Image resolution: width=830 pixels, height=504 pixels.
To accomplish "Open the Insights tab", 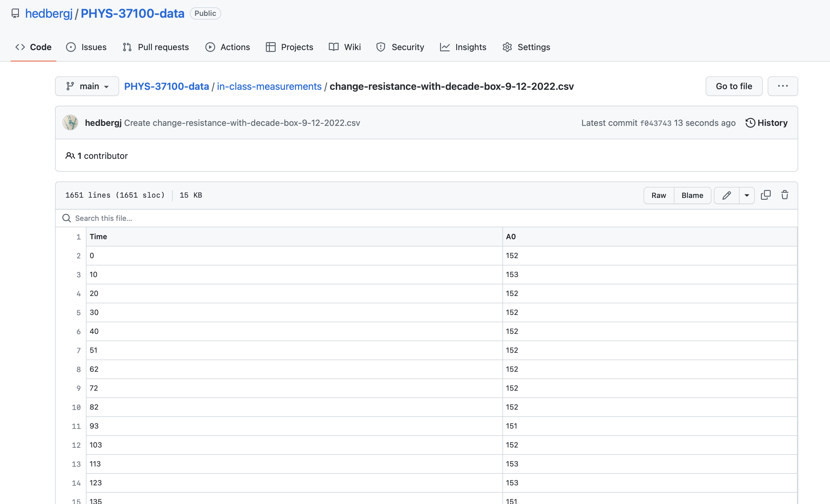I will click(463, 47).
